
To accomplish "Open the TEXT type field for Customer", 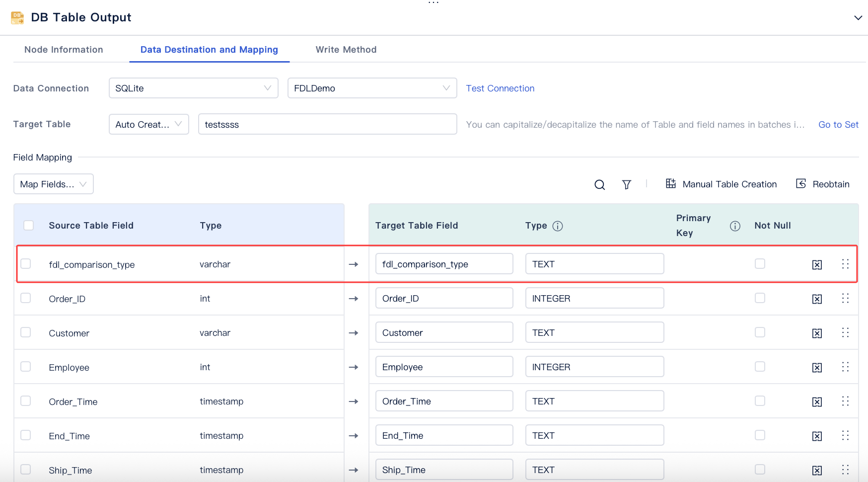I will (x=595, y=332).
